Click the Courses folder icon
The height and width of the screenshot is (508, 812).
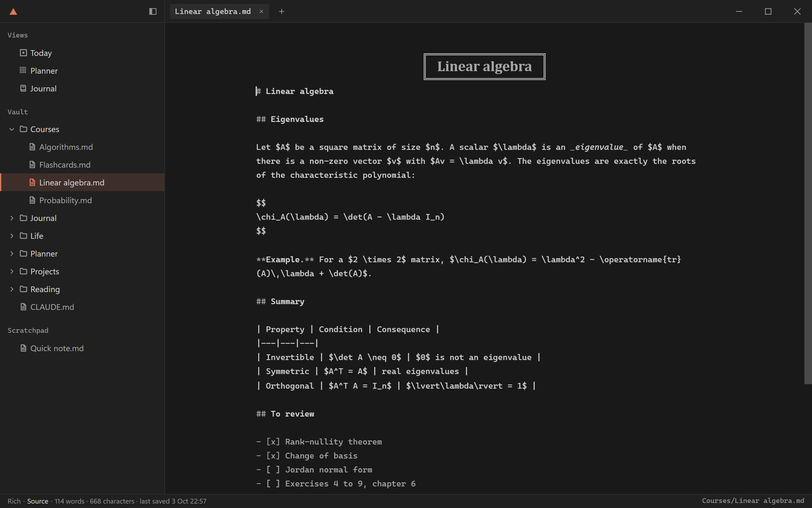pos(23,129)
